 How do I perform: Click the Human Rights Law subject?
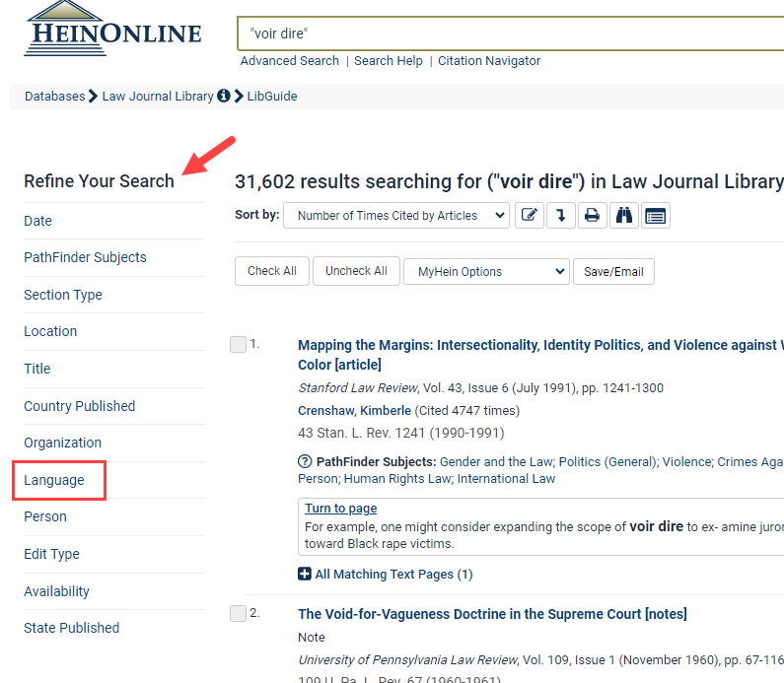(397, 479)
